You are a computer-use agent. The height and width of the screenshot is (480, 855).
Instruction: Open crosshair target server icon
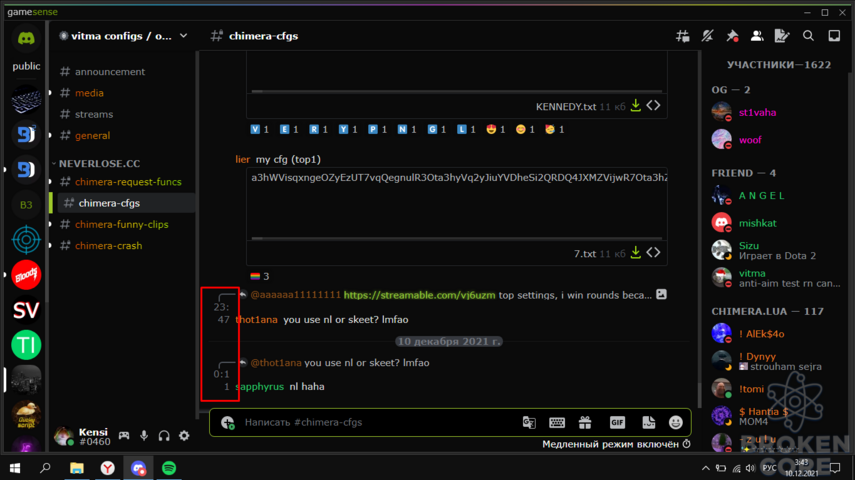(x=26, y=240)
